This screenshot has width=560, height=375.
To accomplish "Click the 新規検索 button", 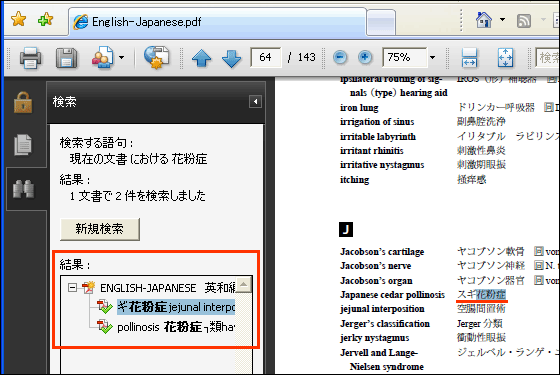I will (x=100, y=229).
